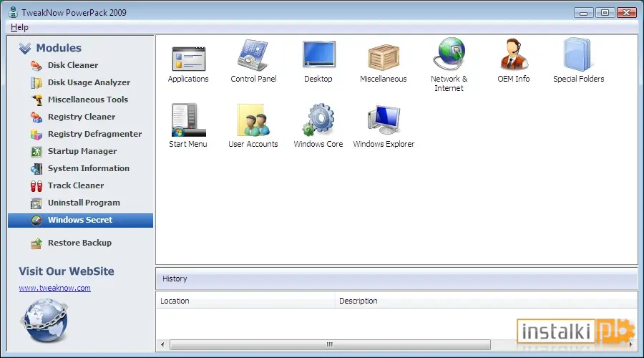Select the Desktop category icon
644x358 pixels.
[x=318, y=54]
